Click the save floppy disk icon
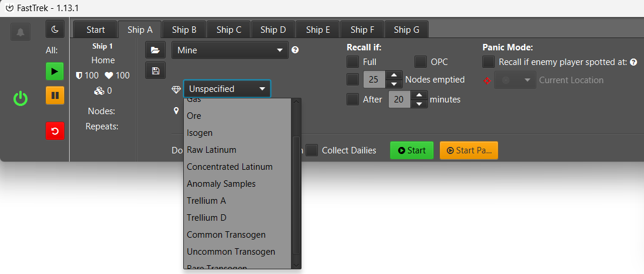The width and height of the screenshot is (644, 274). 155,71
